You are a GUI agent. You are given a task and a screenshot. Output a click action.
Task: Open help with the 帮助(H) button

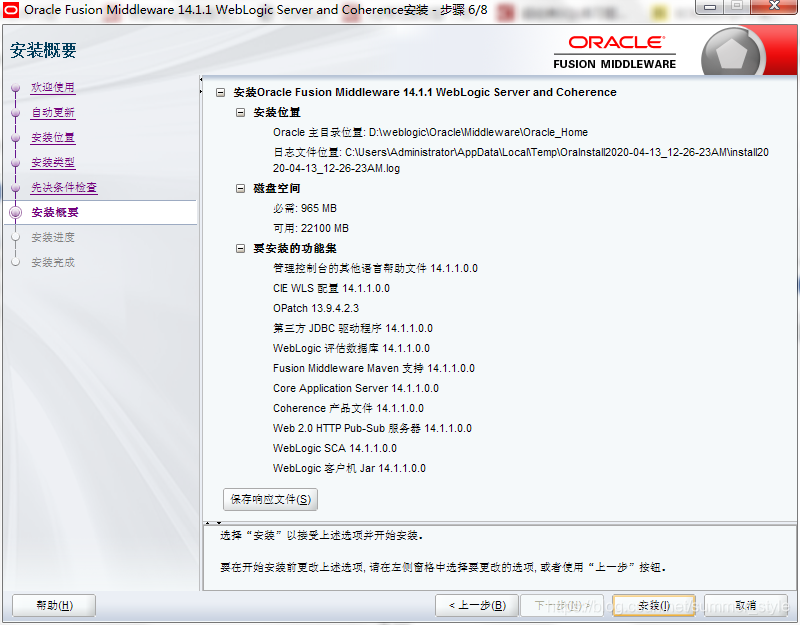54,606
